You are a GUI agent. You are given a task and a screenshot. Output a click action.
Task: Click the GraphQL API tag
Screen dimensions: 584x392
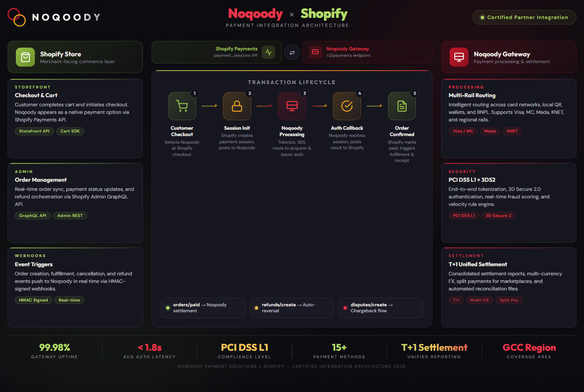coord(33,216)
